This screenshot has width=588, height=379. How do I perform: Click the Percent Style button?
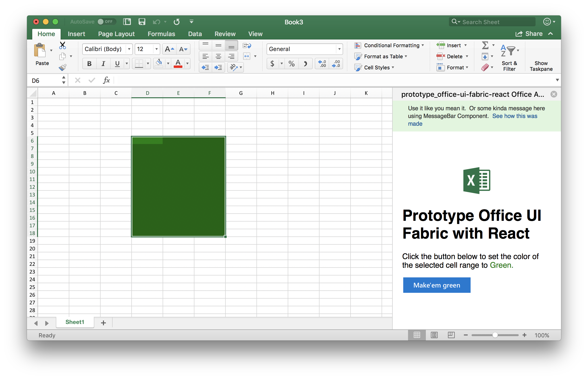pyautogui.click(x=291, y=64)
